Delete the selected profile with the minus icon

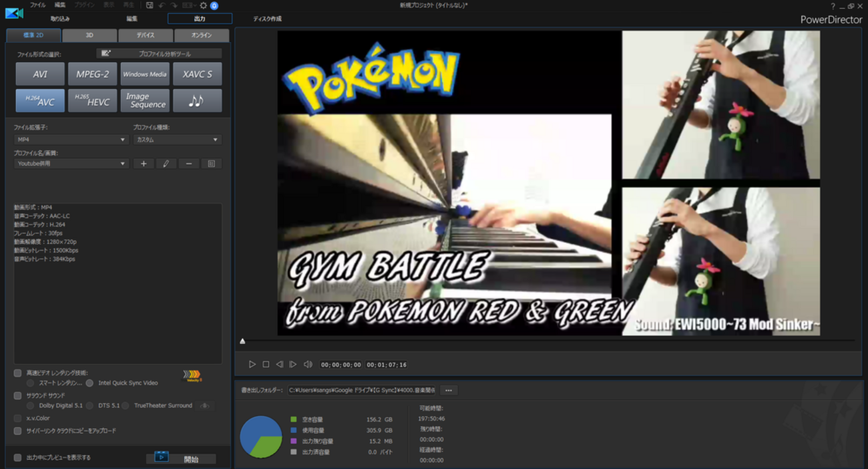click(188, 163)
